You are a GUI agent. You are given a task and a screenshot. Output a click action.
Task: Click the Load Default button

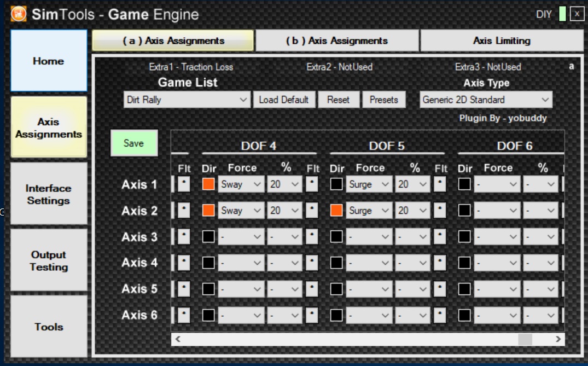point(284,100)
